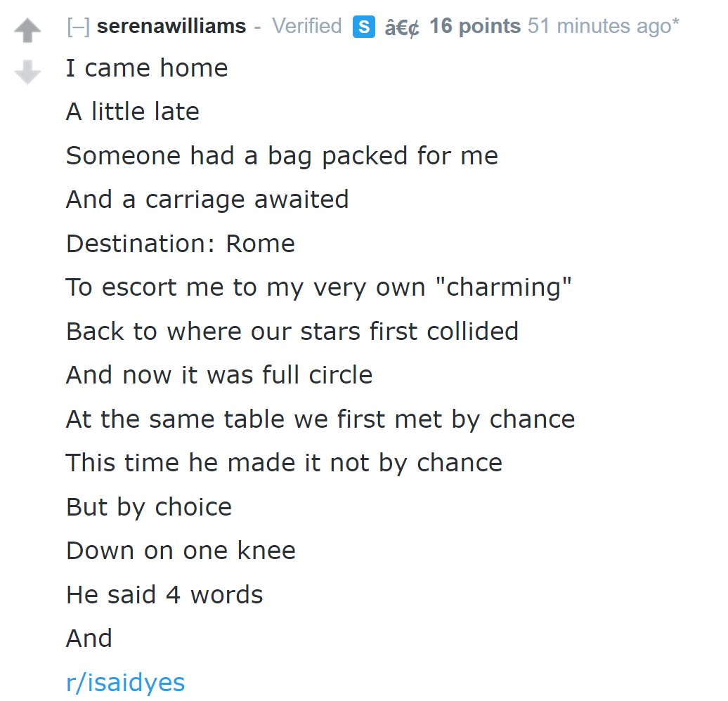Follow the r/isaidyes subreddit link

tap(125, 682)
